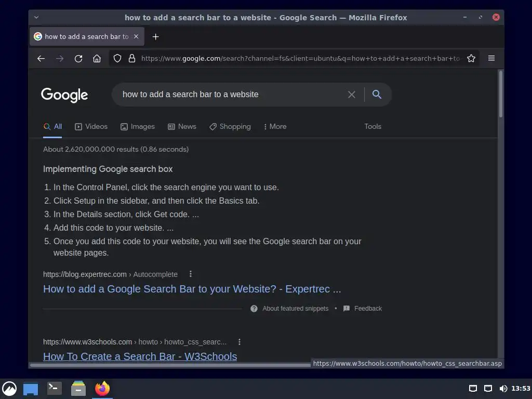Open the window menu chevron in titlebar
The height and width of the screenshot is (399, 532).
36,17
